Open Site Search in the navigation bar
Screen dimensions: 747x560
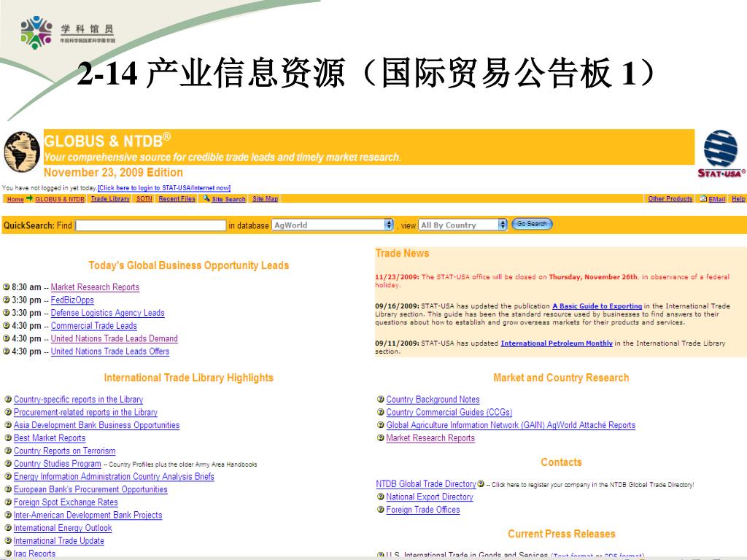(228, 199)
